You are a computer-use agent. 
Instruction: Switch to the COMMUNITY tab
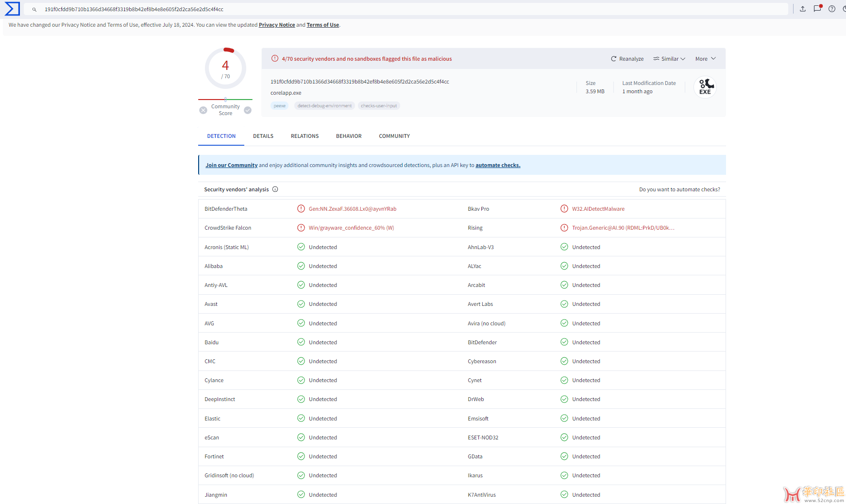point(394,136)
